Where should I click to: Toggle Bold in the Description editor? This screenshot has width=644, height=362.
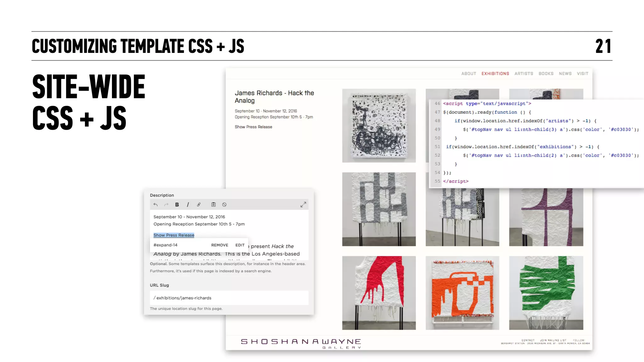point(177,205)
